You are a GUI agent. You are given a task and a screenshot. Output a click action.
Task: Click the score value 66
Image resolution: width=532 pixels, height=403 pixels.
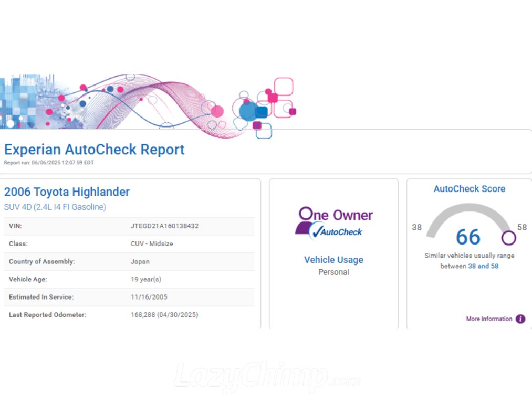point(468,237)
